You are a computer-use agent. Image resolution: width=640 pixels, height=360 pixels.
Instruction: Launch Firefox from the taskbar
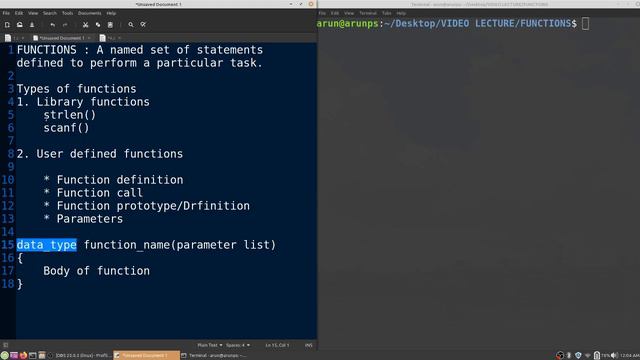pyautogui.click(x=23, y=356)
